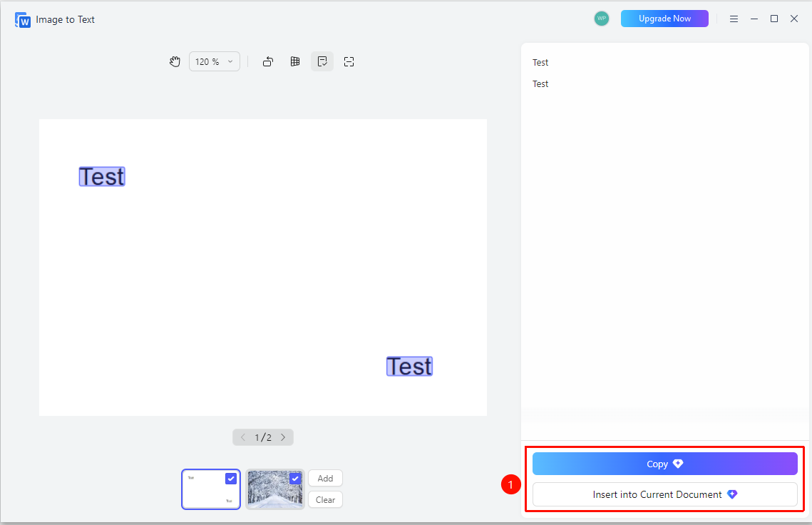Select the snowy trees thumbnail

pyautogui.click(x=275, y=489)
